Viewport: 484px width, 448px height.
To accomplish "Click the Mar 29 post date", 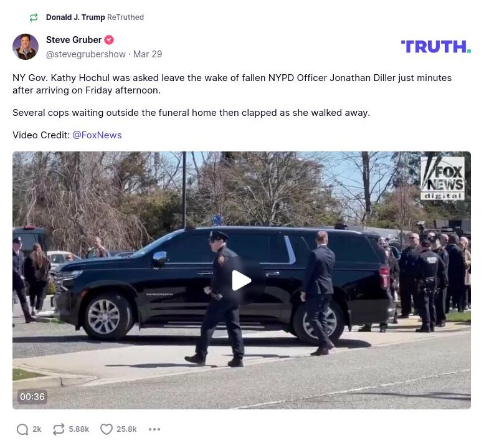I will 148,54.
